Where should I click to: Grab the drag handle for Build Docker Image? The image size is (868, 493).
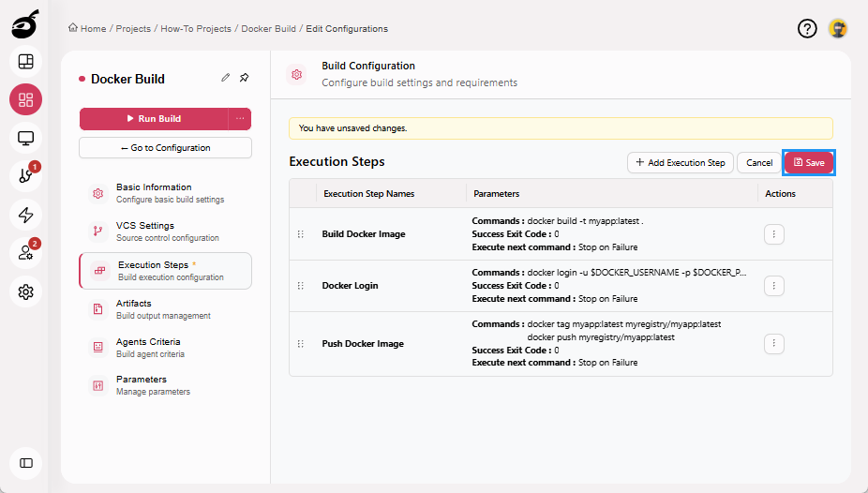click(301, 234)
